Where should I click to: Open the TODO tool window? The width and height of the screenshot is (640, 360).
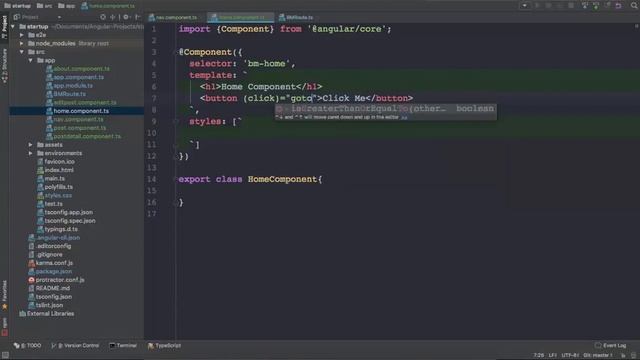[27, 346]
